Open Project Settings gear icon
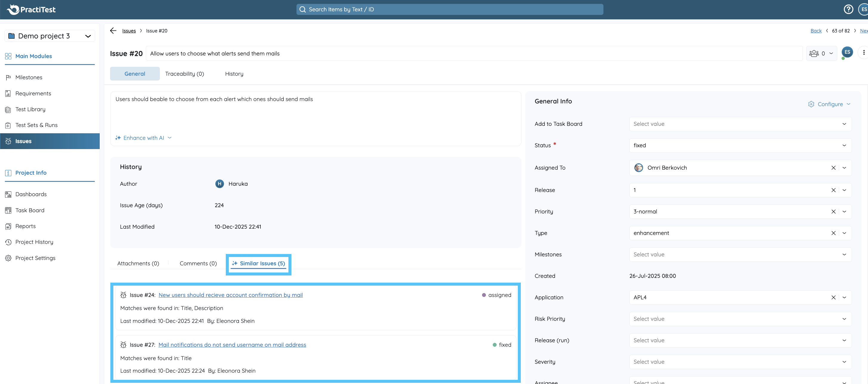The image size is (868, 384). tap(8, 258)
